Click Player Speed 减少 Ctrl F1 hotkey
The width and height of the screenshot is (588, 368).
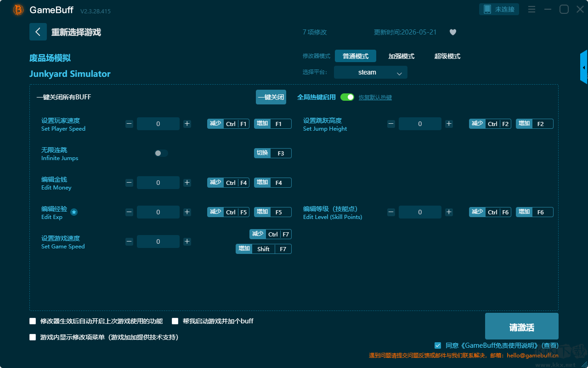point(228,124)
